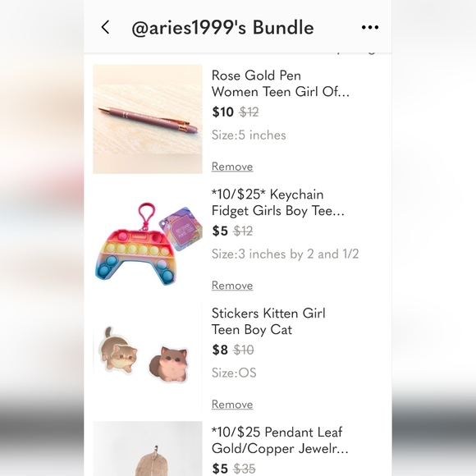Select the $5 price of the keychain
Viewport: 476px width, 476px height.
click(x=220, y=231)
